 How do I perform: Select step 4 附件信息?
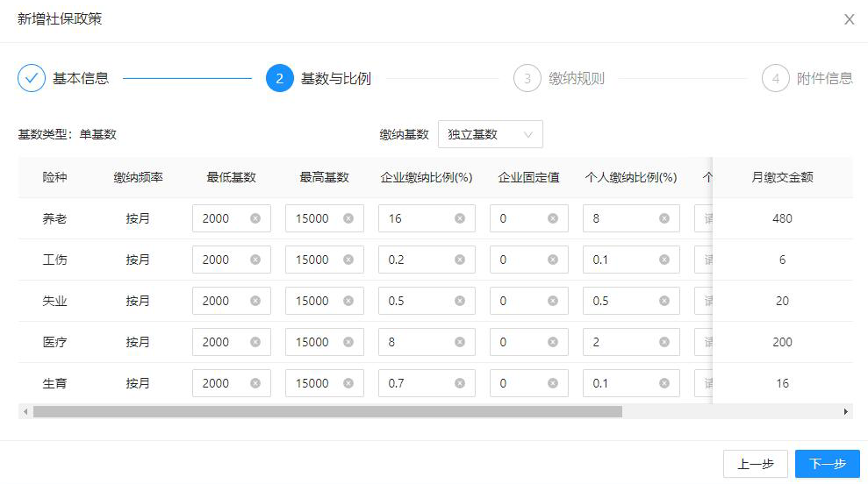tap(776, 78)
